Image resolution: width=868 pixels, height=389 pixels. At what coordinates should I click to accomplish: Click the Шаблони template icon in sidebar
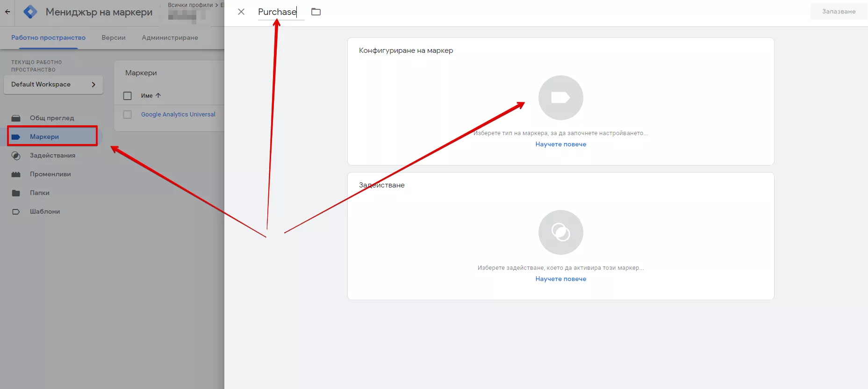coord(16,211)
